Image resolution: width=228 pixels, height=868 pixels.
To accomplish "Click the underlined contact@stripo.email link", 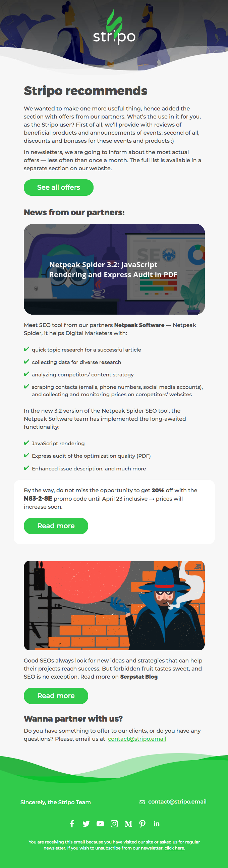I will pyautogui.click(x=137, y=739).
